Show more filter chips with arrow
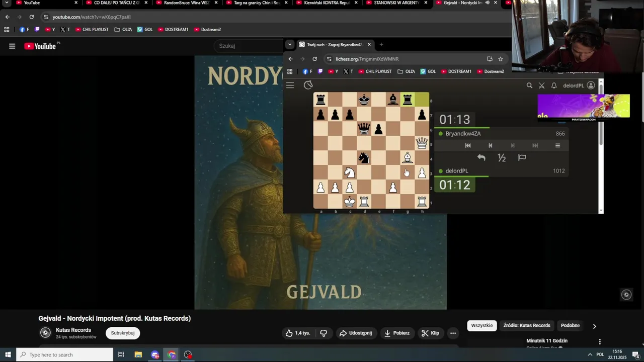The image size is (644, 362). (594, 326)
